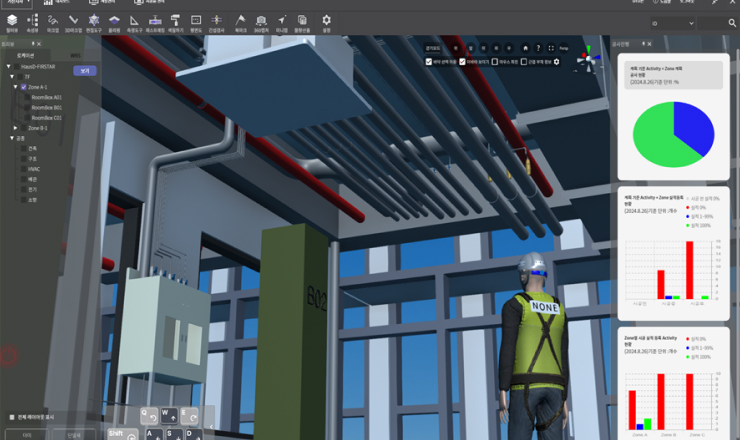Image resolution: width=740 pixels, height=440 pixels.
Task: Open the toolbar gear settings icon
Action: [326, 20]
